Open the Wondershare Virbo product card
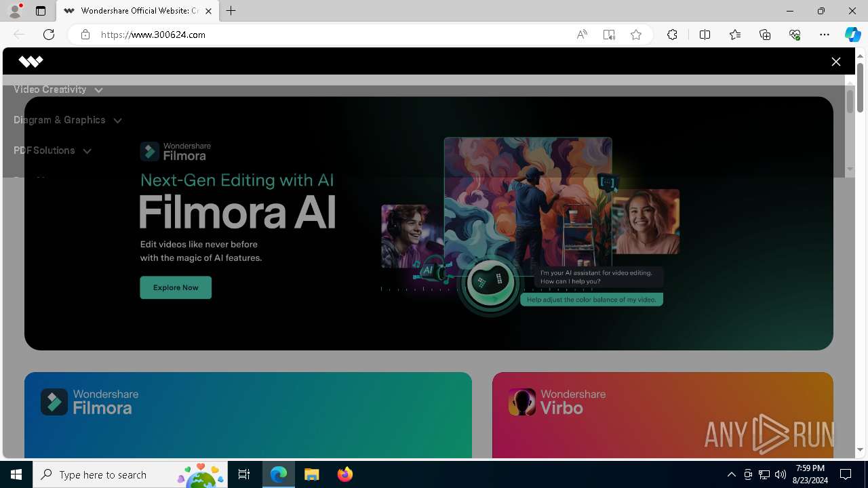Viewport: 868px width, 488px height. pyautogui.click(x=663, y=415)
